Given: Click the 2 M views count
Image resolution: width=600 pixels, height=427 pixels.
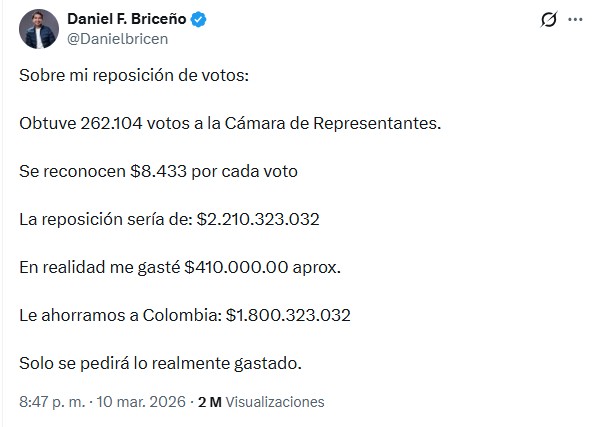Looking at the screenshot, I should coord(210,402).
